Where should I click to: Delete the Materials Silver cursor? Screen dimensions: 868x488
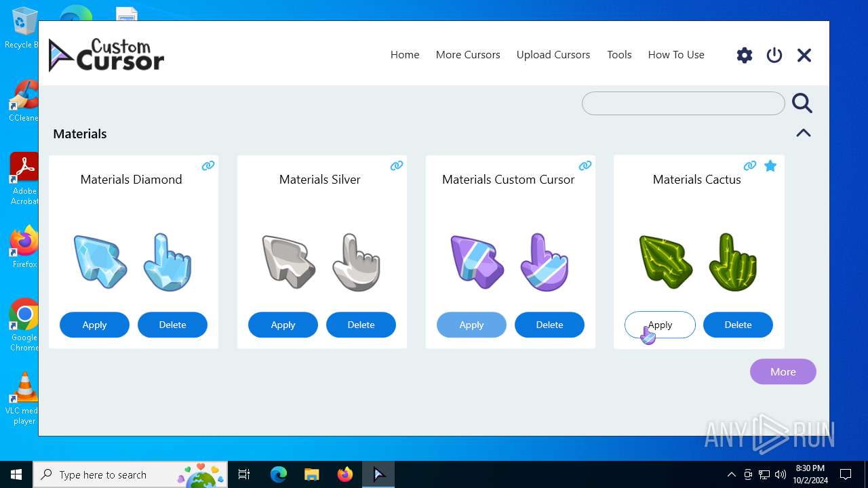(361, 325)
